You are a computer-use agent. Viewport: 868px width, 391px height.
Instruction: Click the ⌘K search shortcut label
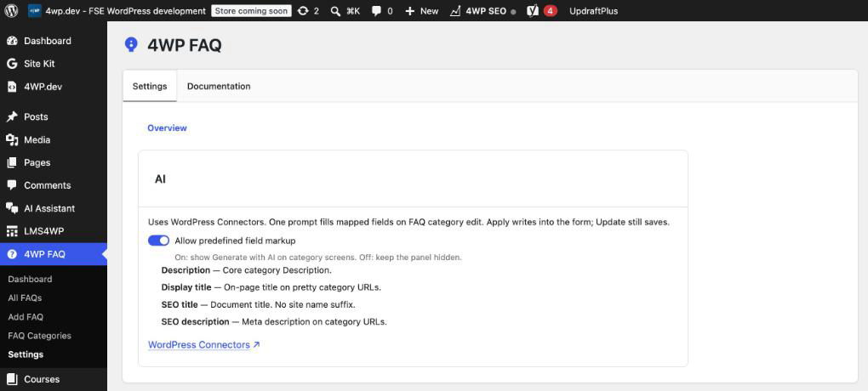[353, 11]
